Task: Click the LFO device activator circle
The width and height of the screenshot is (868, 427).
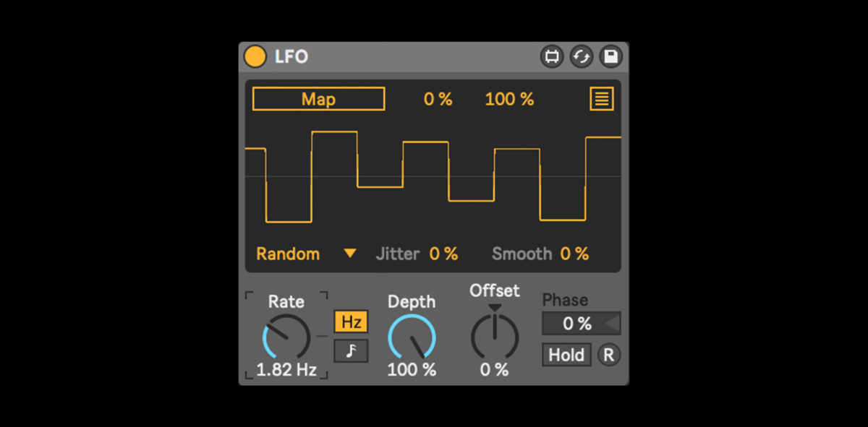Action: point(255,56)
